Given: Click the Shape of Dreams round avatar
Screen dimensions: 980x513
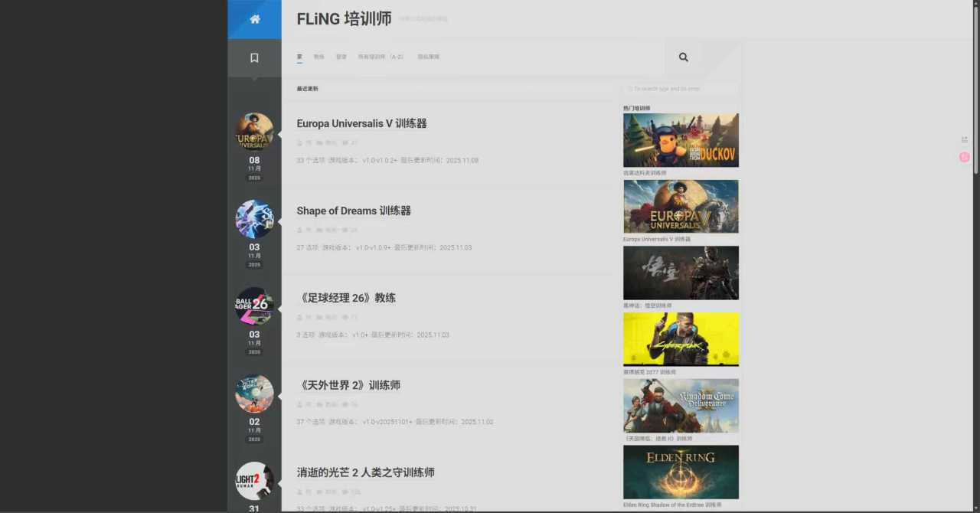Looking at the screenshot, I should (x=254, y=219).
